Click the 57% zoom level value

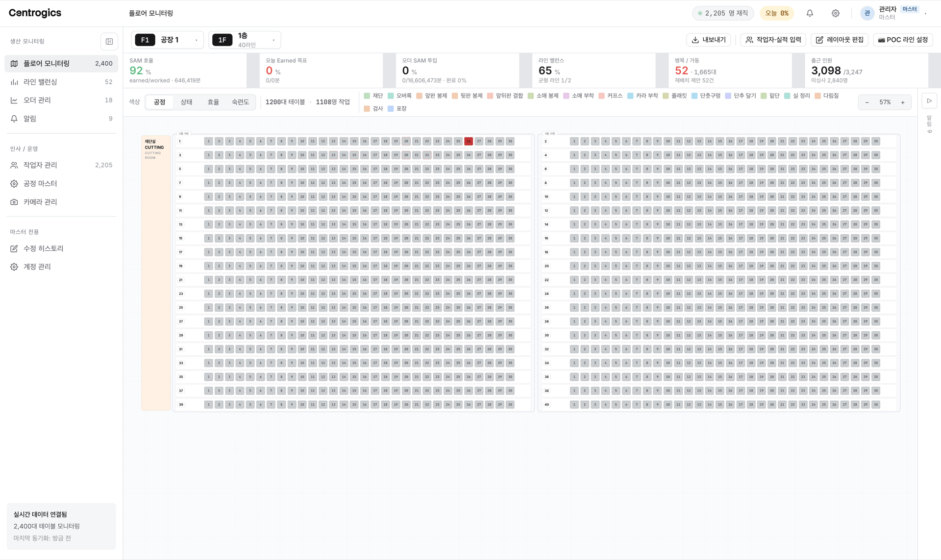pos(885,102)
